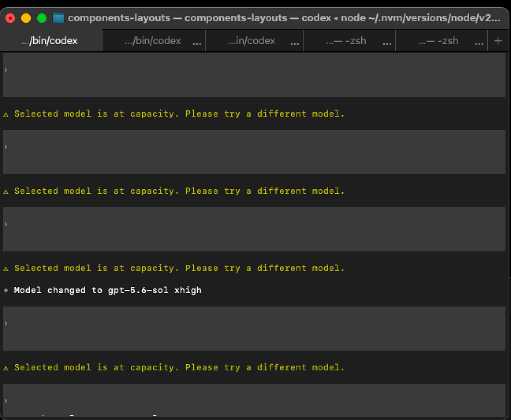Open a new terminal tab with plus button
This screenshot has width=511, height=420.
[498, 41]
